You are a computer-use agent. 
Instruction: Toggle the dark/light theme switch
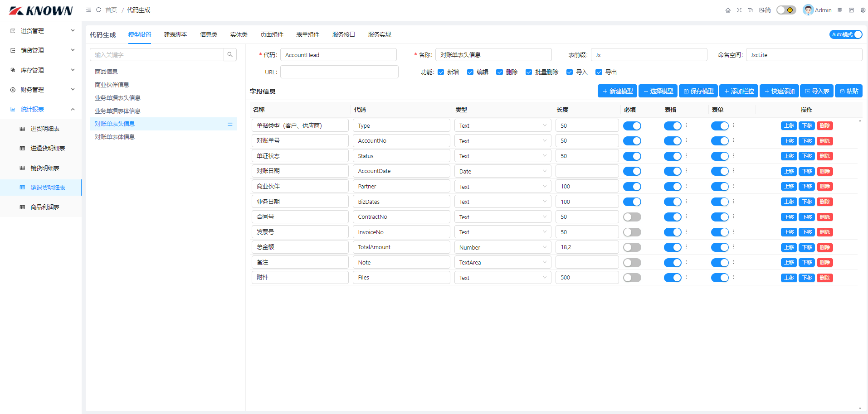point(786,10)
